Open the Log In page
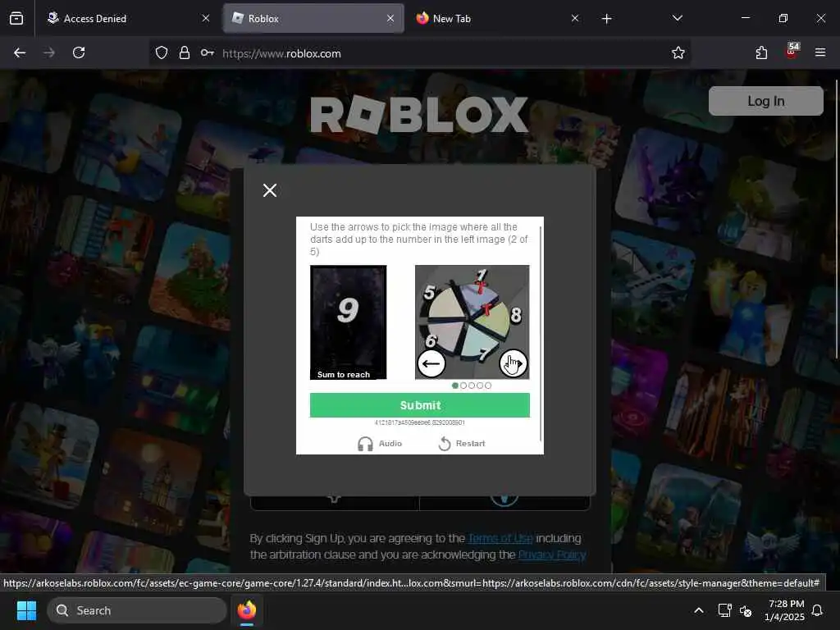 point(765,101)
